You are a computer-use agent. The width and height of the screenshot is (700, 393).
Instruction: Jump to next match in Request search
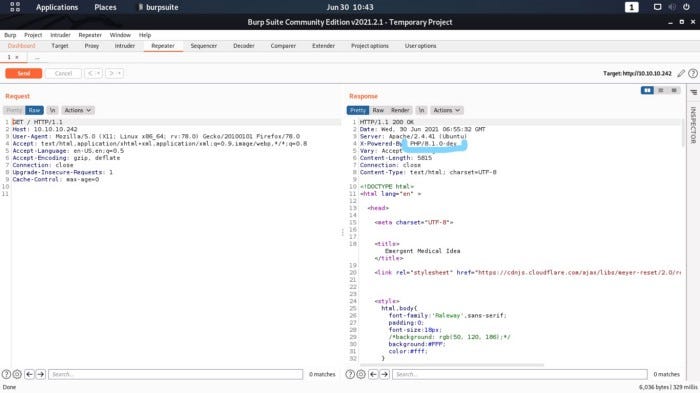tap(41, 374)
